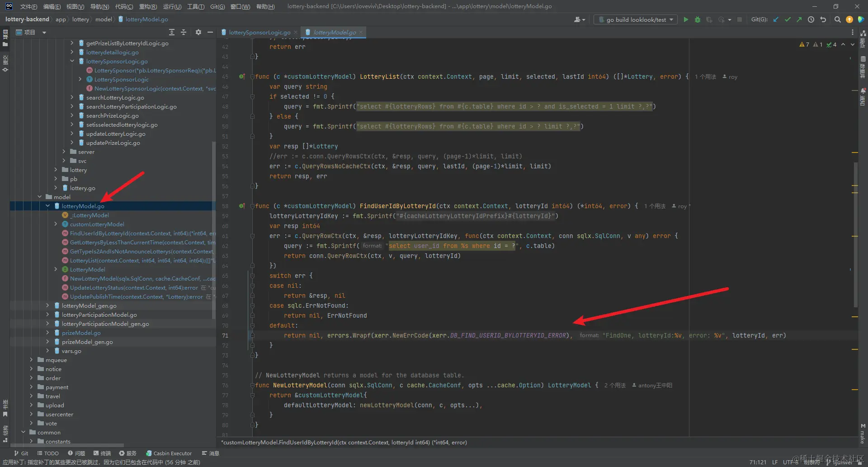Screen dimensions: 868x467
Task: Click the gutter implements icon beside LotteryList
Action: (242, 76)
